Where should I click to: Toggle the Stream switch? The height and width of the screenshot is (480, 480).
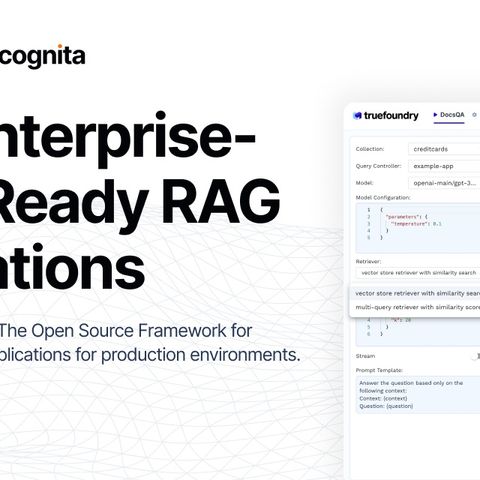[476, 356]
